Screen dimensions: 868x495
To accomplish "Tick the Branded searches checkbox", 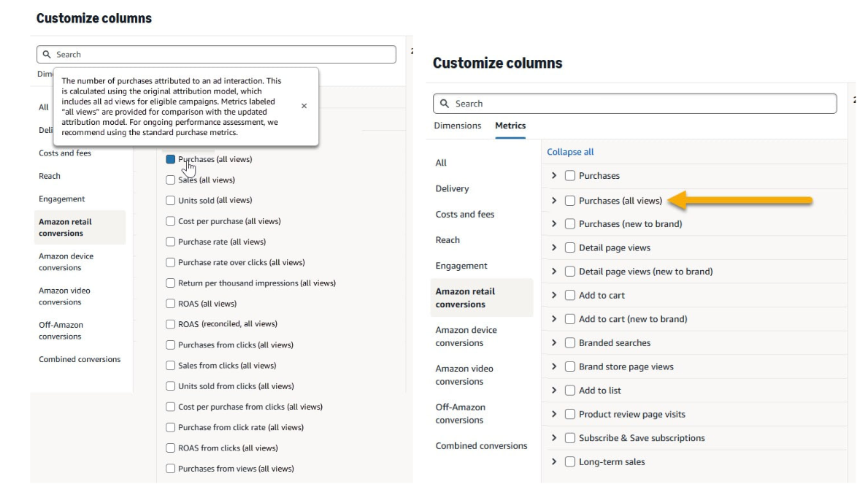I will [x=570, y=343].
